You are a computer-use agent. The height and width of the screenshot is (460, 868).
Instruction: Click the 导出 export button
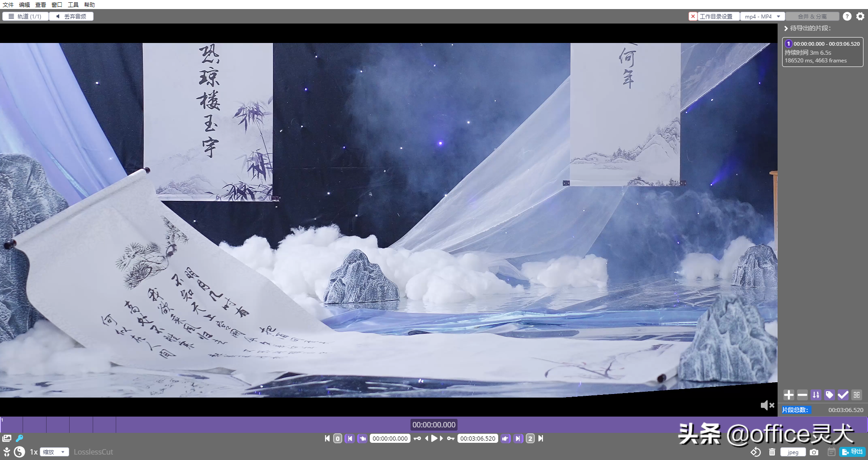coord(852,452)
